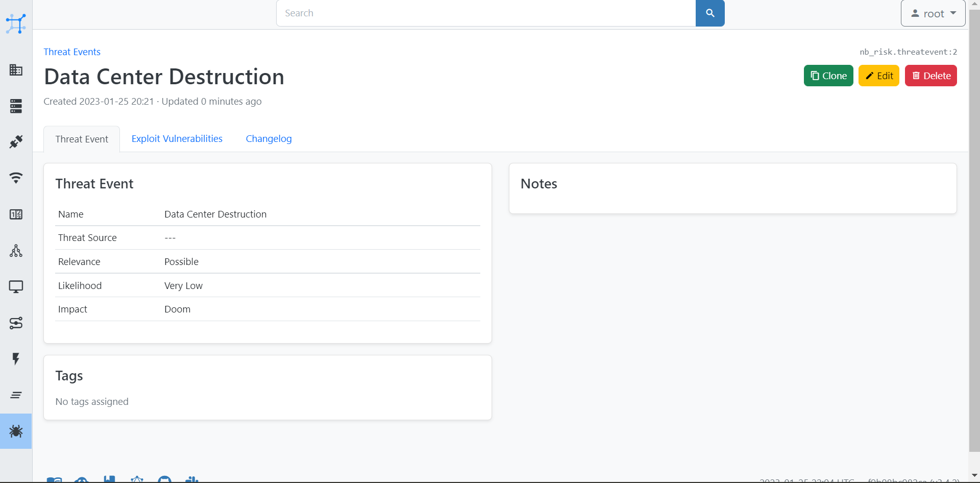The height and width of the screenshot is (483, 980).
Task: Click the No tags assigned text
Action: (x=92, y=402)
